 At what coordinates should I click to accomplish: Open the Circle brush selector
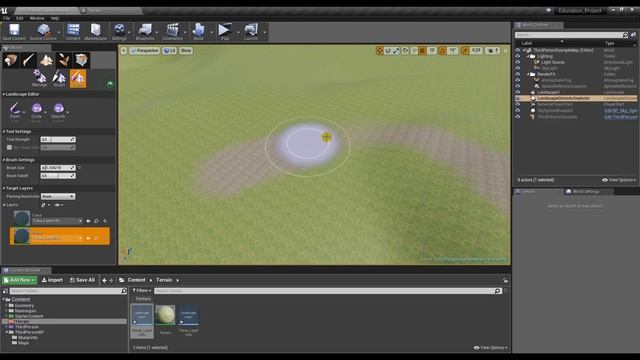click(x=37, y=111)
